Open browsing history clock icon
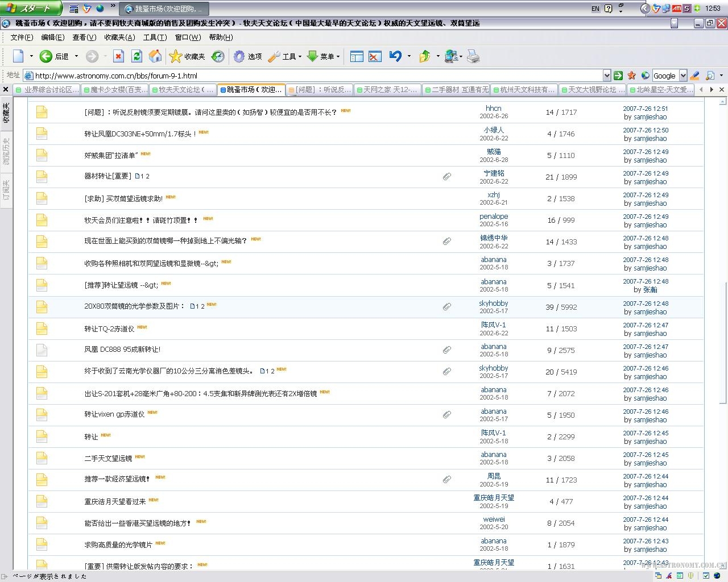 coord(218,56)
